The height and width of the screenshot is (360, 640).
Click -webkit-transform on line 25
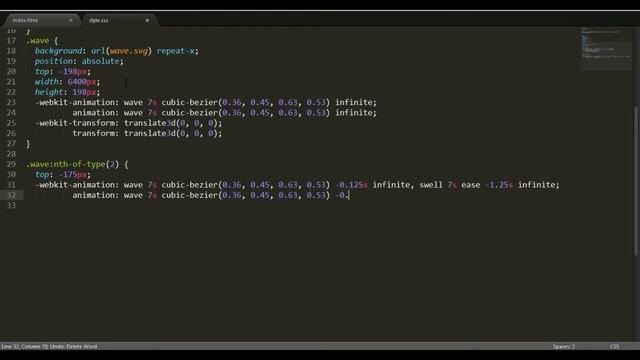point(75,123)
